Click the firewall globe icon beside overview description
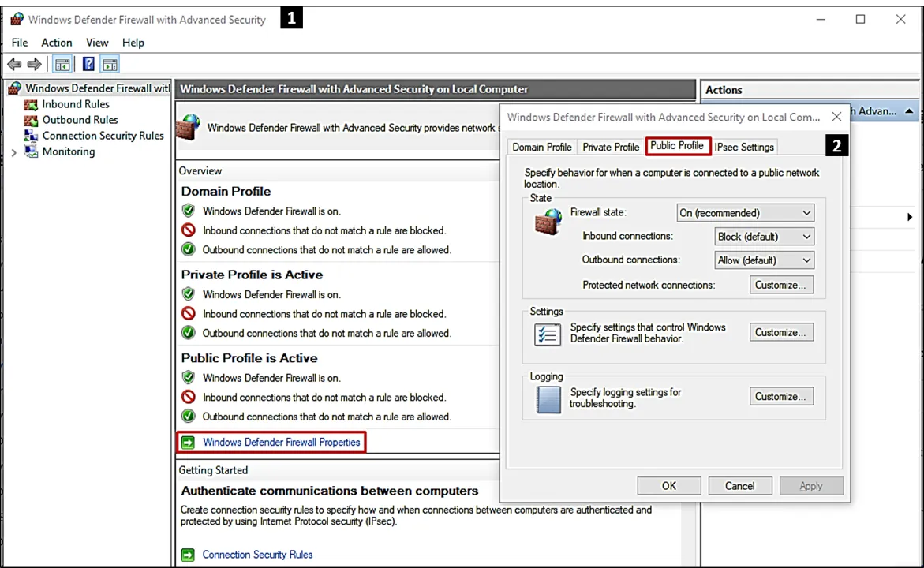The width and height of the screenshot is (924, 568). [x=189, y=127]
